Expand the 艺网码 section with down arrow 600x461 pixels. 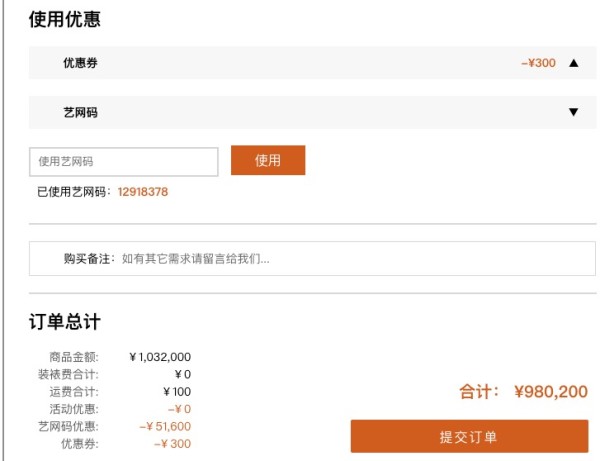point(573,112)
